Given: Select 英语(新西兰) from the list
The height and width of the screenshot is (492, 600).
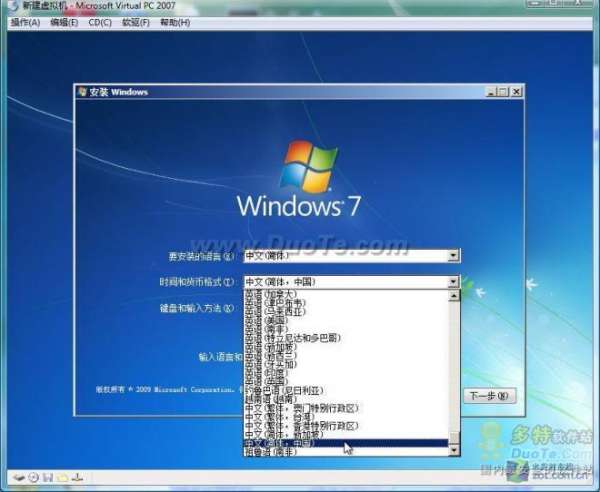Looking at the screenshot, I should (346, 355).
